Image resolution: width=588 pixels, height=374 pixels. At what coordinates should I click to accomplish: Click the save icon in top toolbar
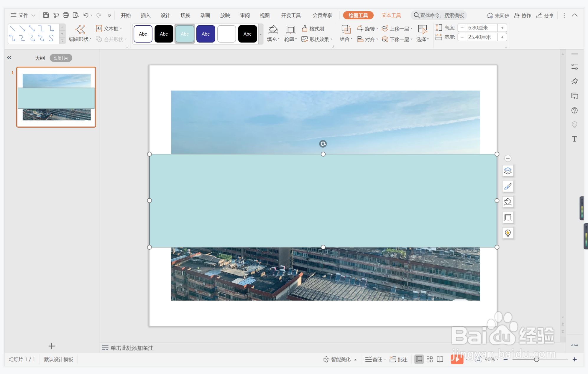(x=46, y=15)
